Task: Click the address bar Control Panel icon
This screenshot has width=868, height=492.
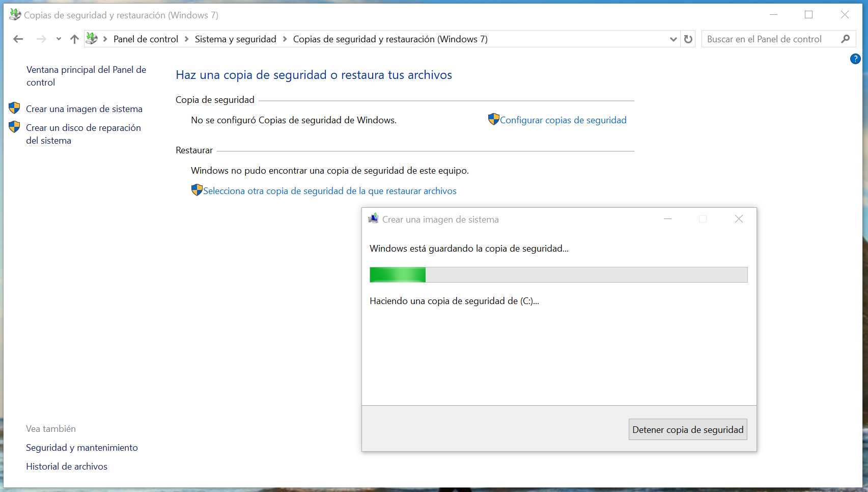Action: pyautogui.click(x=92, y=39)
